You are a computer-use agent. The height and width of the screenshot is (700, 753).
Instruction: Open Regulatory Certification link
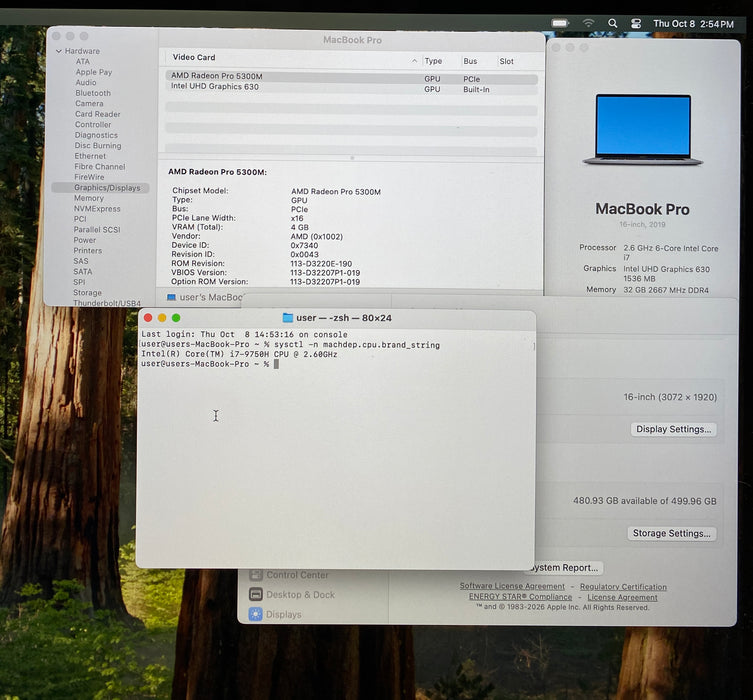(623, 587)
